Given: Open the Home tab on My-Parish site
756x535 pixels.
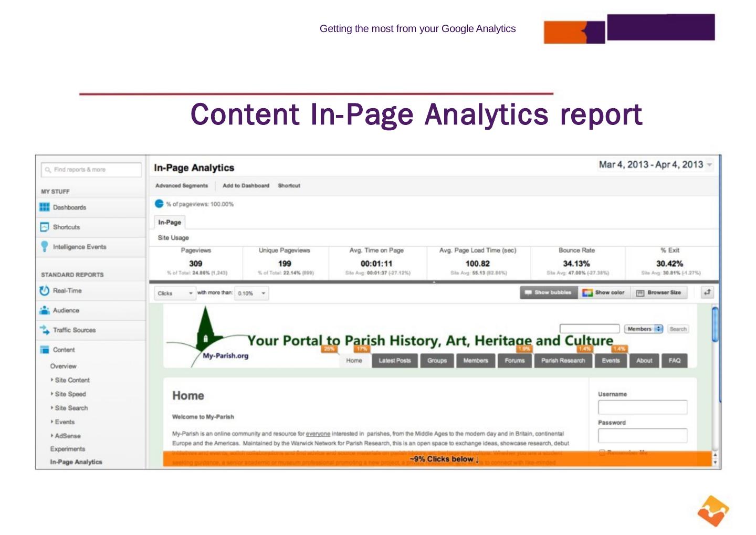Looking at the screenshot, I should pos(354,361).
